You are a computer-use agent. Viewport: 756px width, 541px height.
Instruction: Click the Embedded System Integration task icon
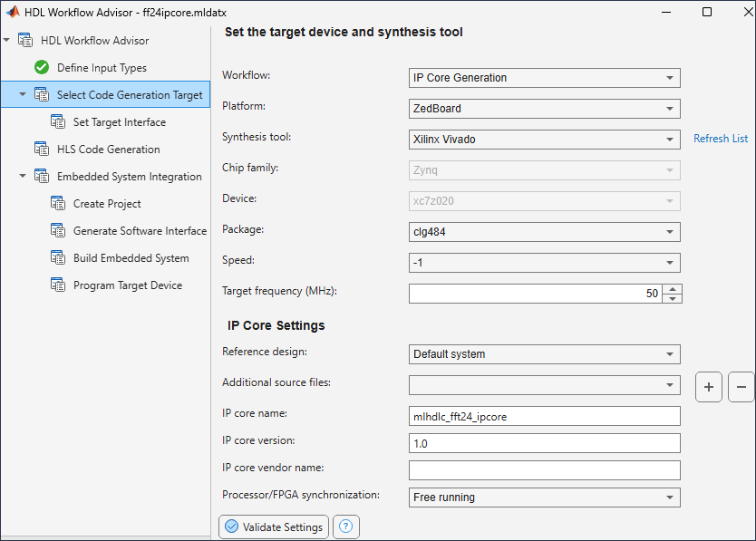point(42,176)
